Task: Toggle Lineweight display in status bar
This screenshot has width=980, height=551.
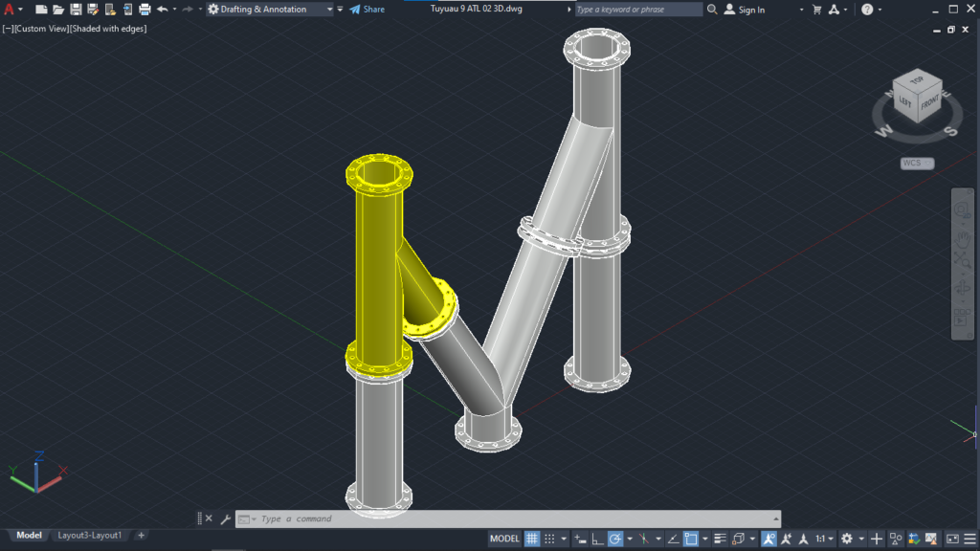Action: pos(720,539)
